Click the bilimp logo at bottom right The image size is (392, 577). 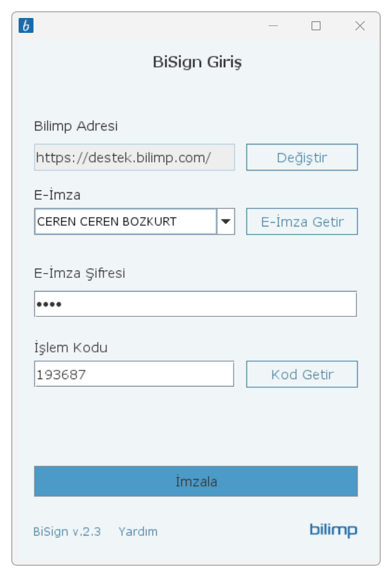pos(333,530)
